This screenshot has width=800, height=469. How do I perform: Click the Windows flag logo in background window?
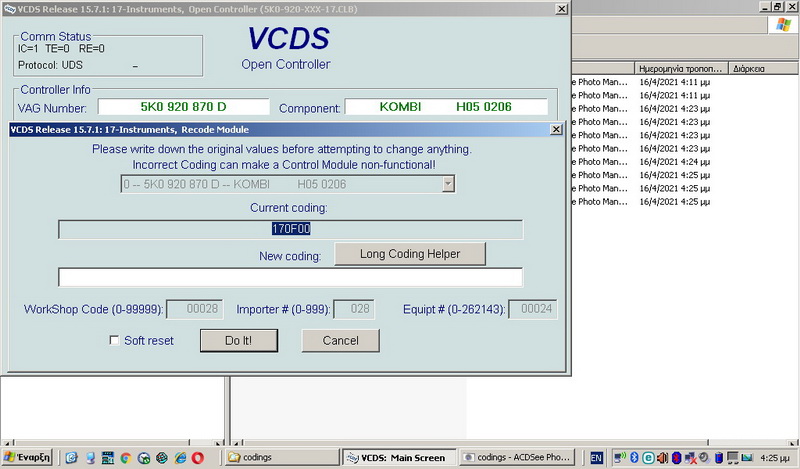coord(783,25)
